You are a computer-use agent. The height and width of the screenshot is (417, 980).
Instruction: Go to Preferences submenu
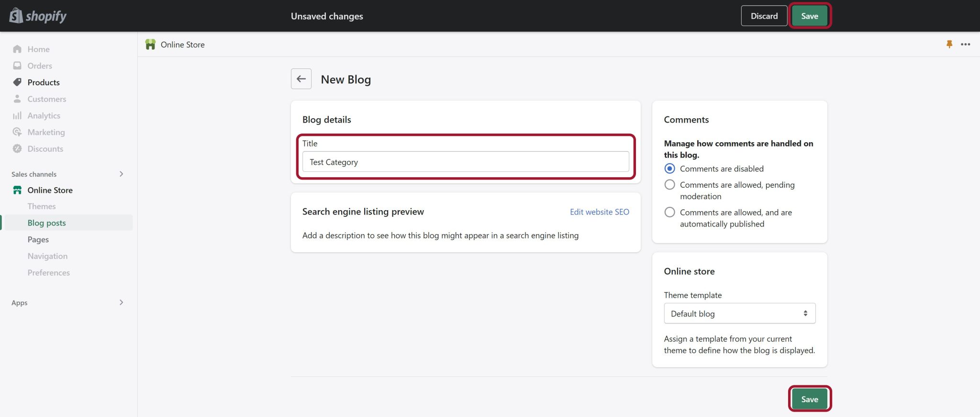pyautogui.click(x=49, y=272)
